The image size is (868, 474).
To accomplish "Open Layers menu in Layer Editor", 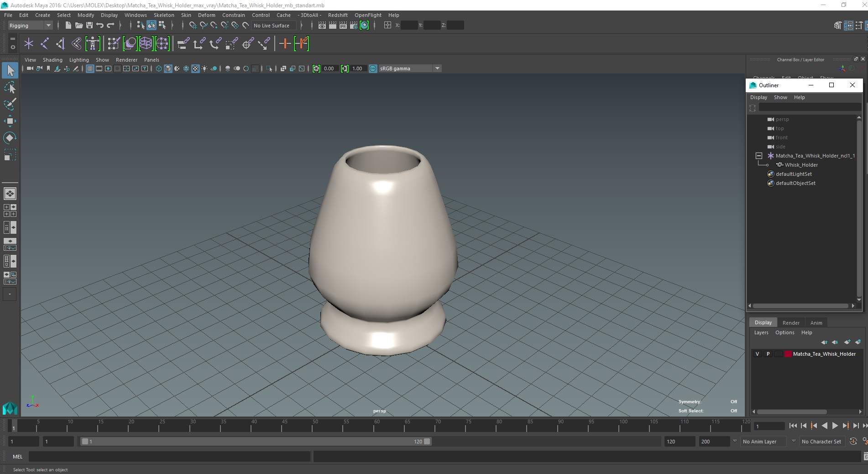I will click(x=761, y=332).
